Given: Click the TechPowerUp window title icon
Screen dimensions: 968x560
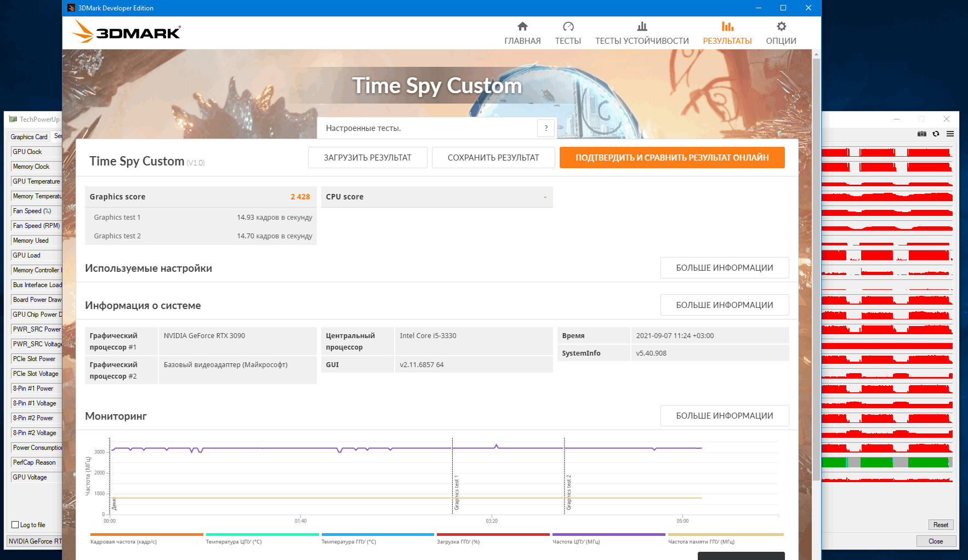Looking at the screenshot, I should 13,119.
